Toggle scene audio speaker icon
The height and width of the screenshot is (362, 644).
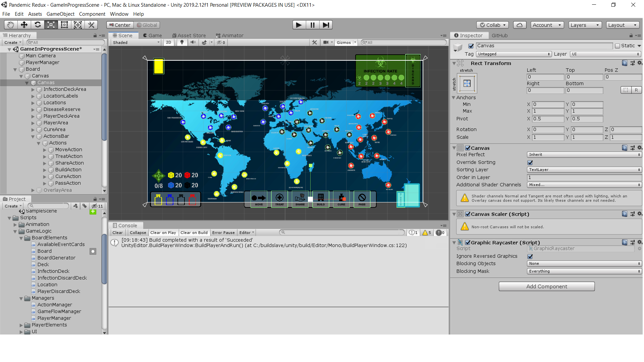click(x=193, y=42)
